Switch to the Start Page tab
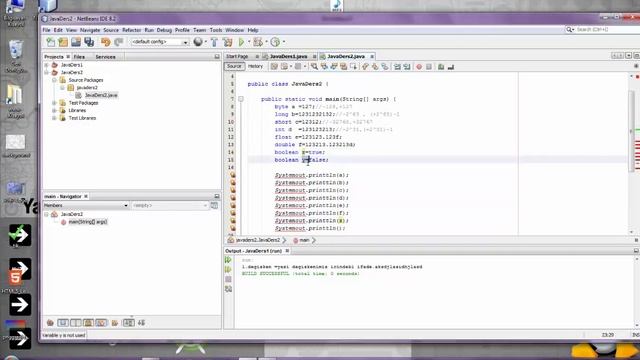640x360 pixels. [237, 56]
